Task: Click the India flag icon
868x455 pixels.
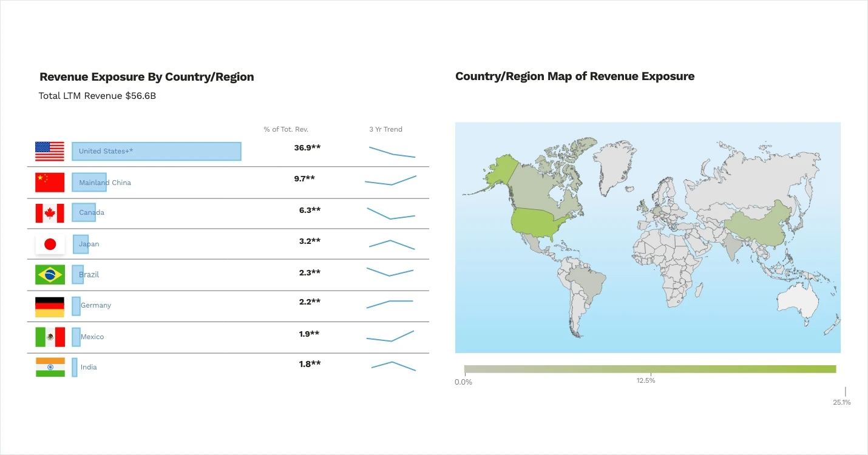Action: pyautogui.click(x=49, y=367)
